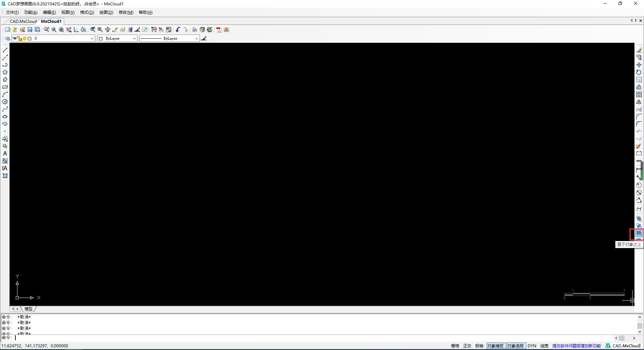The height and width of the screenshot is (350, 644).
Task: Close the current document tab
Action: (640, 20)
